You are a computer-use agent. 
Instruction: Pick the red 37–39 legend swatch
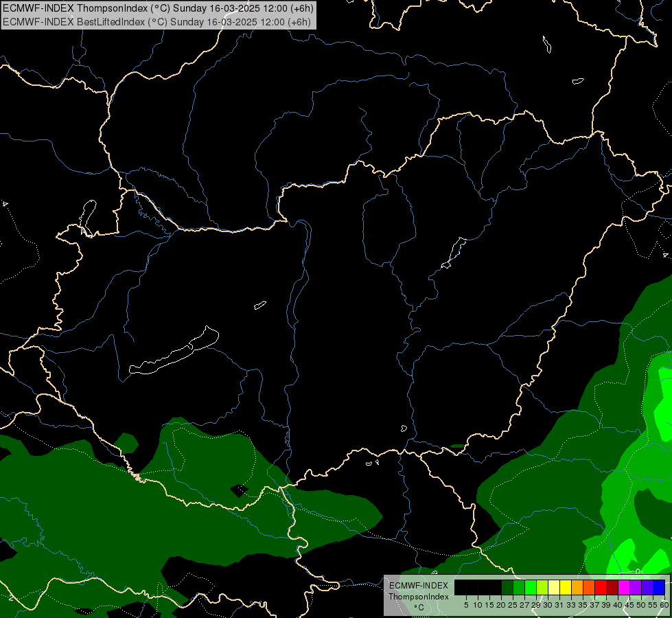(x=601, y=587)
